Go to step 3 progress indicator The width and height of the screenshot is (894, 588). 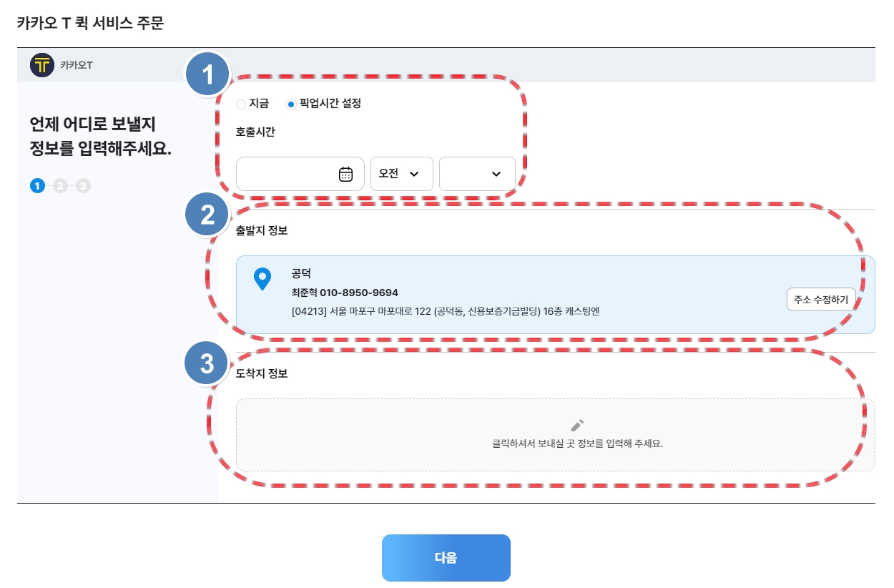[83, 186]
